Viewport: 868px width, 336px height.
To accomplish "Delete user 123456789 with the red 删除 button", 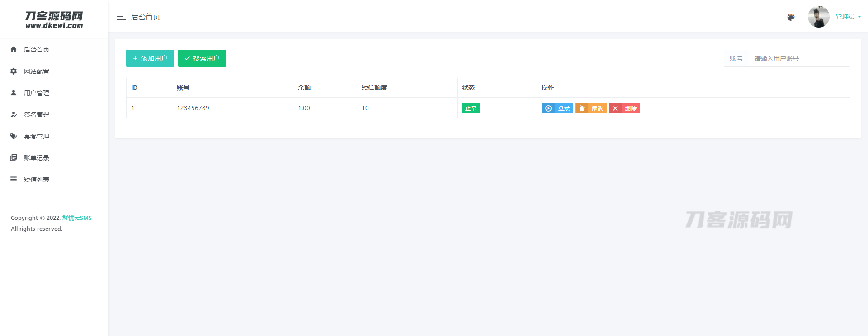I will [x=624, y=108].
